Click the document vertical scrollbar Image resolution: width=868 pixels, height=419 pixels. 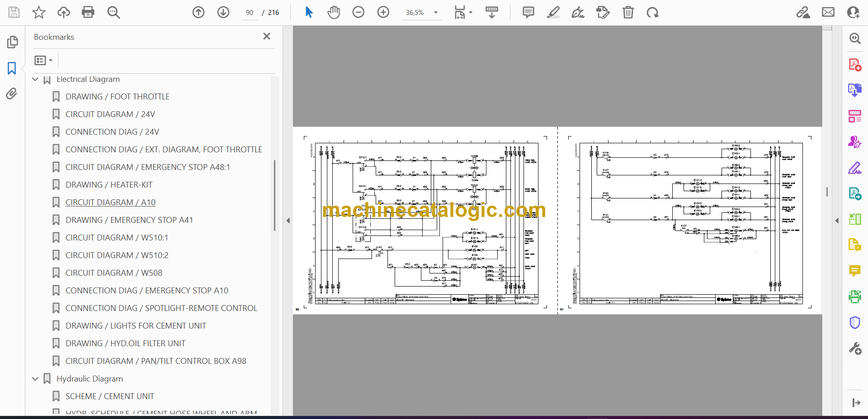[x=827, y=192]
